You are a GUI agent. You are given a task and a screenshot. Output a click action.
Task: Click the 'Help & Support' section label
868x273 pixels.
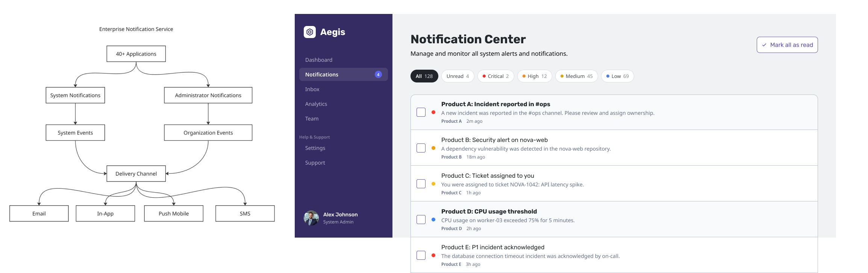314,137
